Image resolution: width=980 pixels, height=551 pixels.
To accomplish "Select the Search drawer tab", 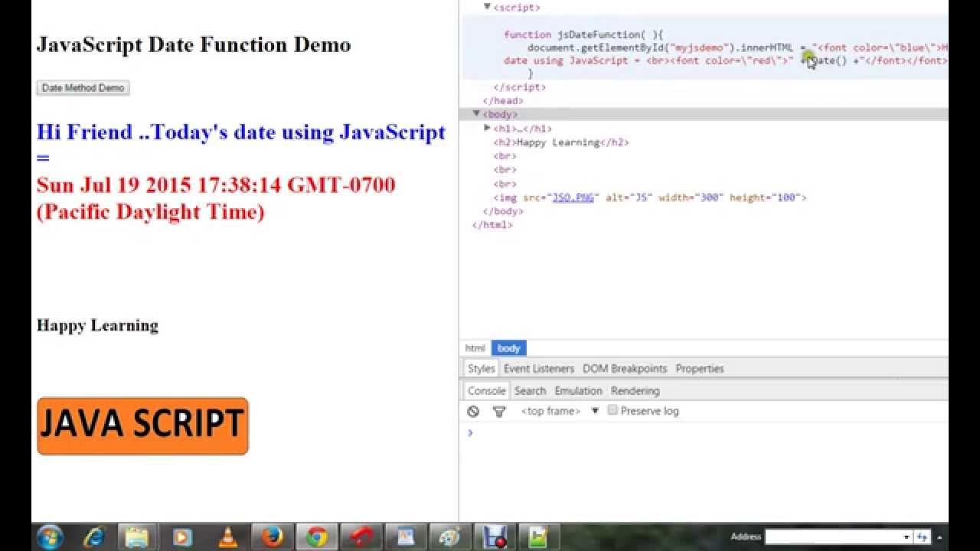I will pos(530,390).
